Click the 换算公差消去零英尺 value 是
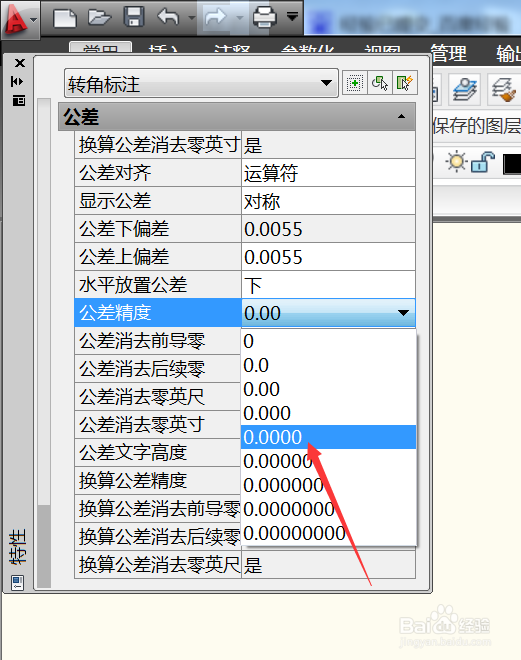521x660 pixels. (328, 564)
